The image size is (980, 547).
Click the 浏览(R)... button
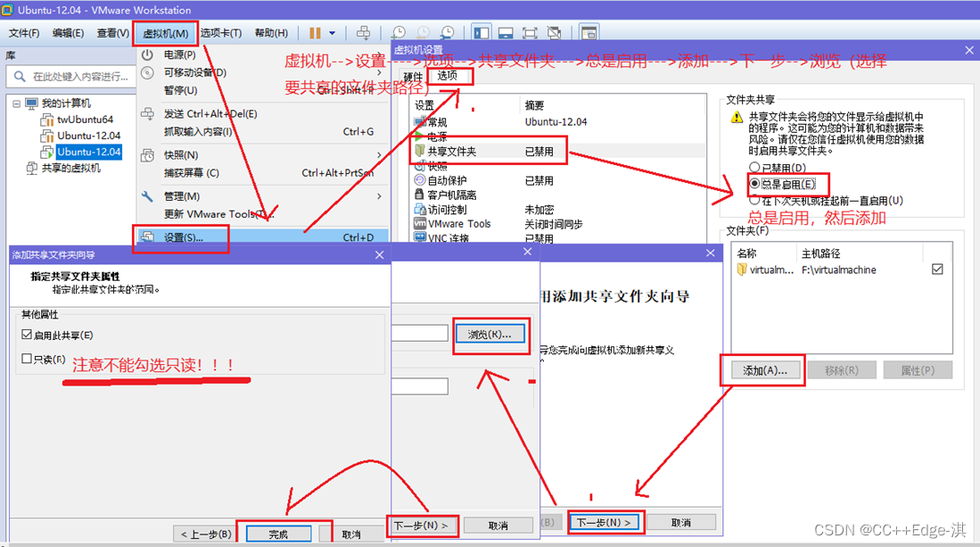click(x=490, y=335)
